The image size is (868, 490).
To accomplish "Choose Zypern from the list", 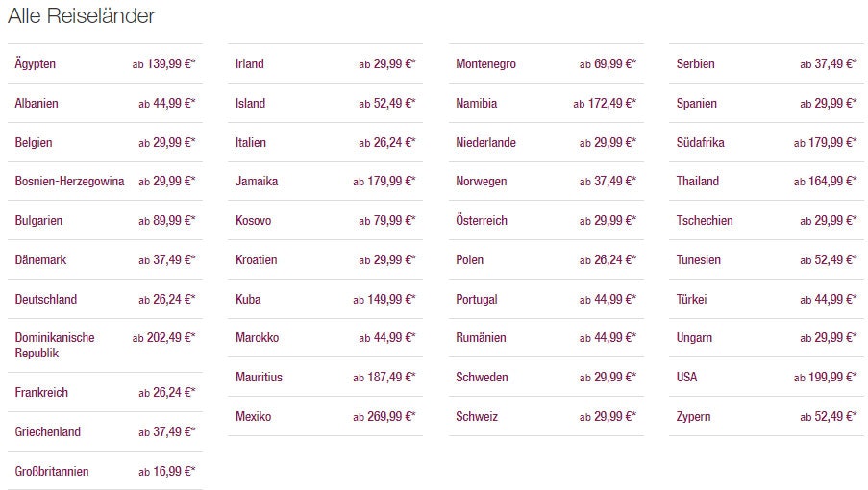I will (695, 417).
